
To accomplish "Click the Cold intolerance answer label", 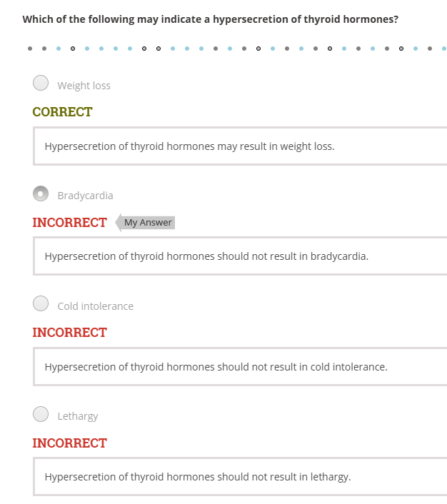I will pos(96,306).
